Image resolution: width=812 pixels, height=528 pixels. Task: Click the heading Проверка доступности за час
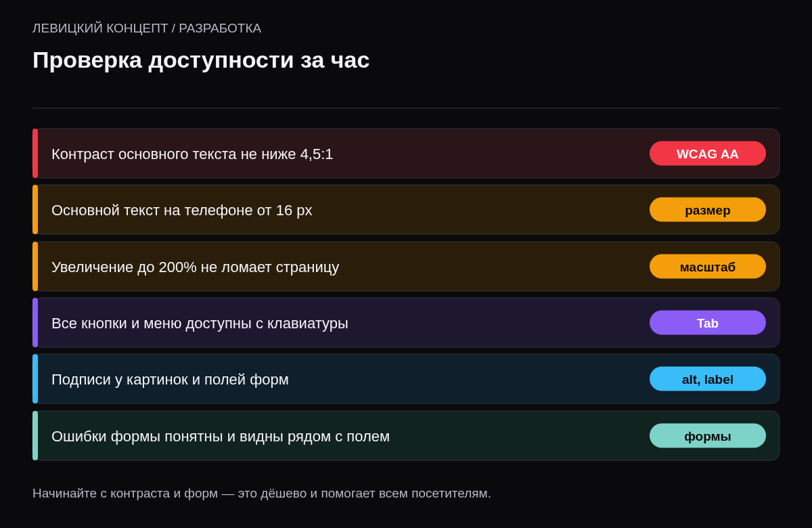point(201,60)
